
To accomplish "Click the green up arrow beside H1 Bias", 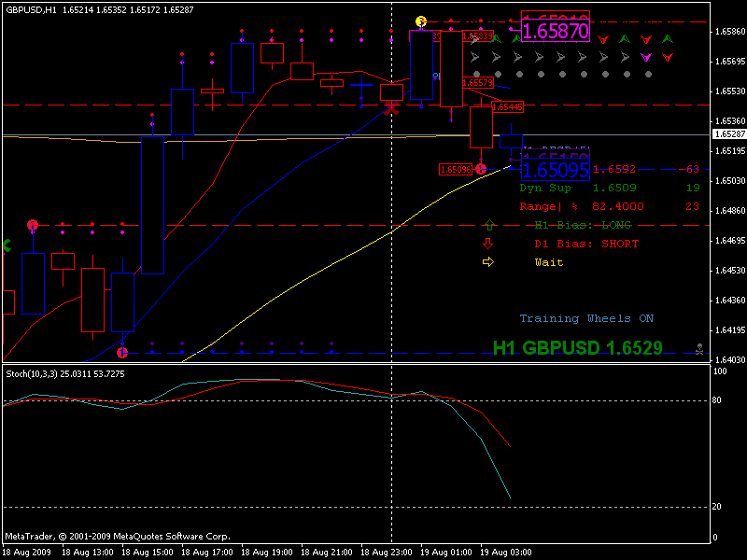I will click(x=488, y=225).
